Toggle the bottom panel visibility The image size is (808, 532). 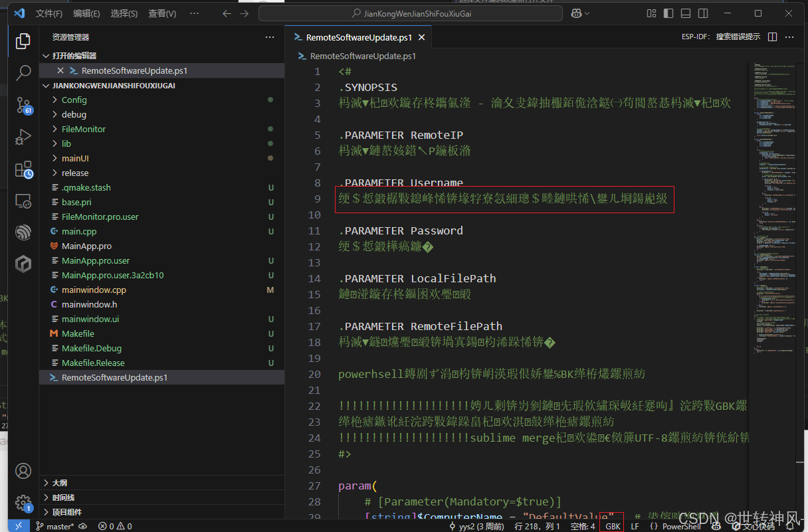pos(685,13)
